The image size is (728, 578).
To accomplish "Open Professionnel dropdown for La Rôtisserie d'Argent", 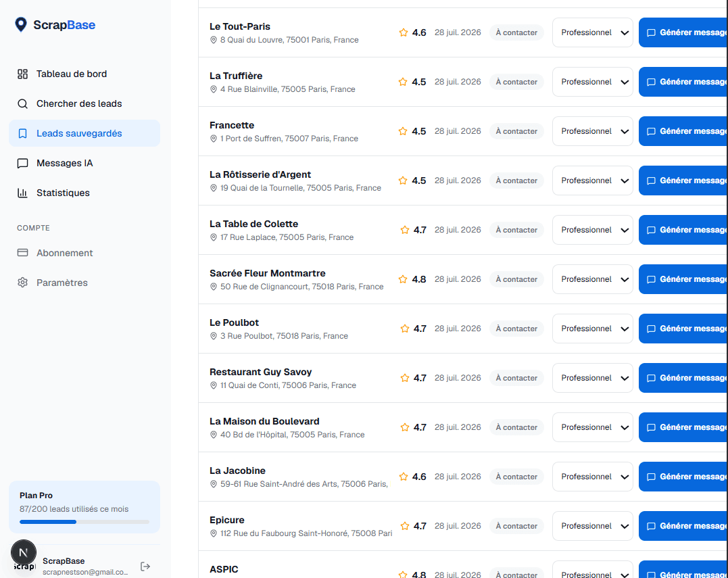I will [x=592, y=180].
